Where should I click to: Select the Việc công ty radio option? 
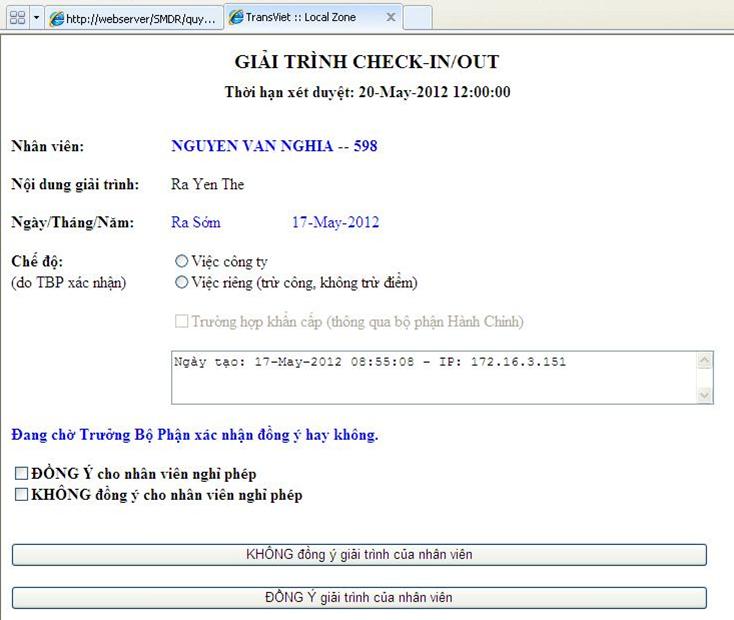[181, 261]
